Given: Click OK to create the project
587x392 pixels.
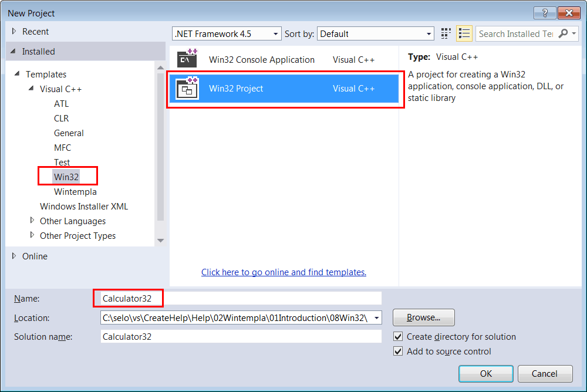Looking at the screenshot, I should 486,374.
